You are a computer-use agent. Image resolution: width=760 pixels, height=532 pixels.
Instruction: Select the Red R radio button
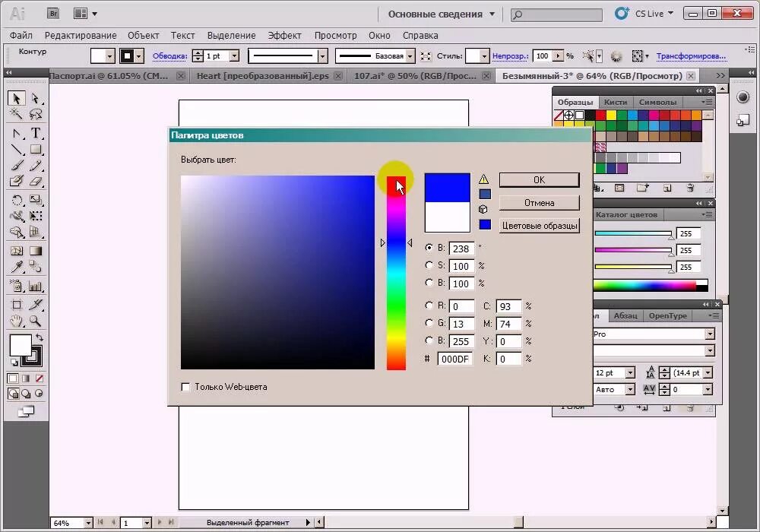point(429,306)
